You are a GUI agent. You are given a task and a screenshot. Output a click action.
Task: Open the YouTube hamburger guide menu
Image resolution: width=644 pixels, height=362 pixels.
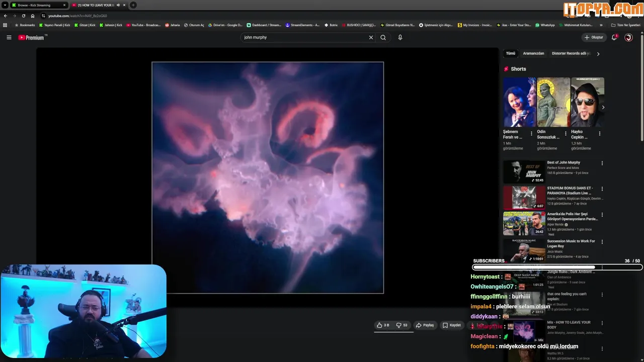[9, 37]
